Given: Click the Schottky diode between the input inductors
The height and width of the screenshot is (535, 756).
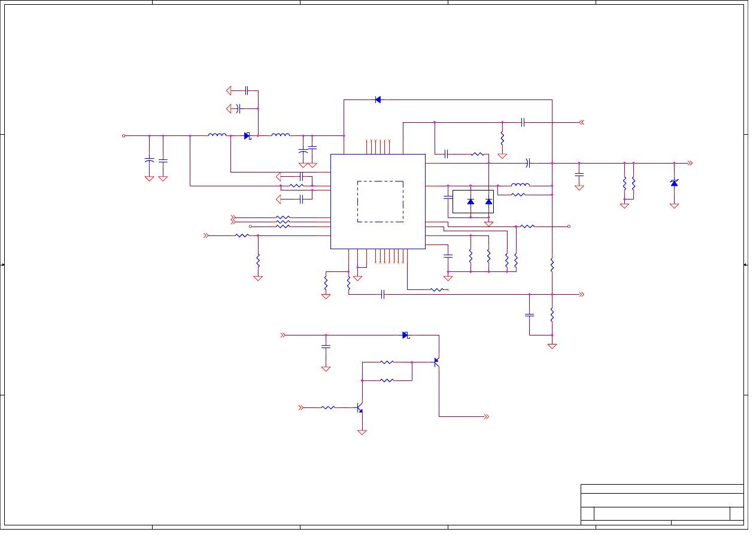Looking at the screenshot, I should [x=247, y=136].
